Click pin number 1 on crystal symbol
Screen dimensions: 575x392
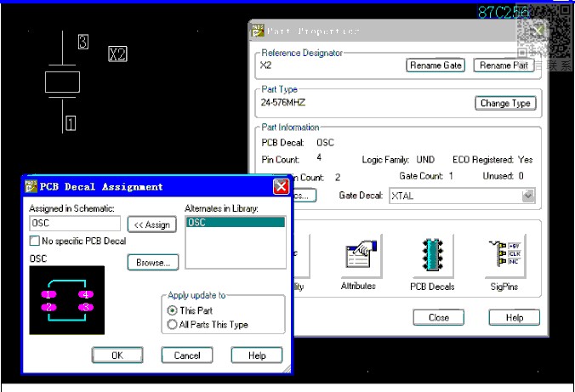pos(71,123)
